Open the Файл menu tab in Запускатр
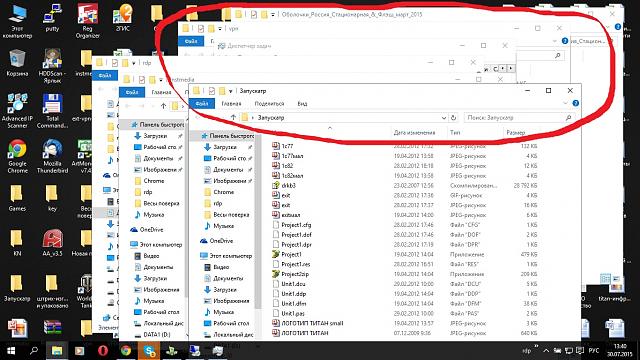 pyautogui.click(x=202, y=104)
